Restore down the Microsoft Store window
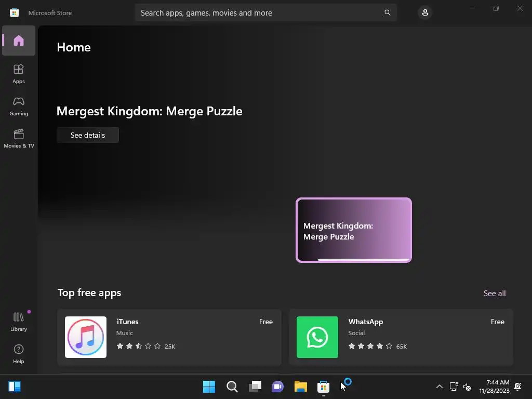 coord(496,8)
